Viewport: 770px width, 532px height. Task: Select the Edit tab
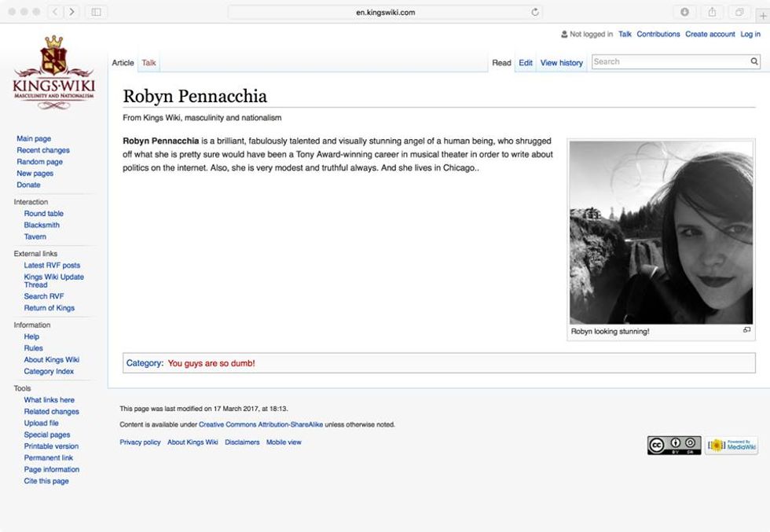pos(526,63)
